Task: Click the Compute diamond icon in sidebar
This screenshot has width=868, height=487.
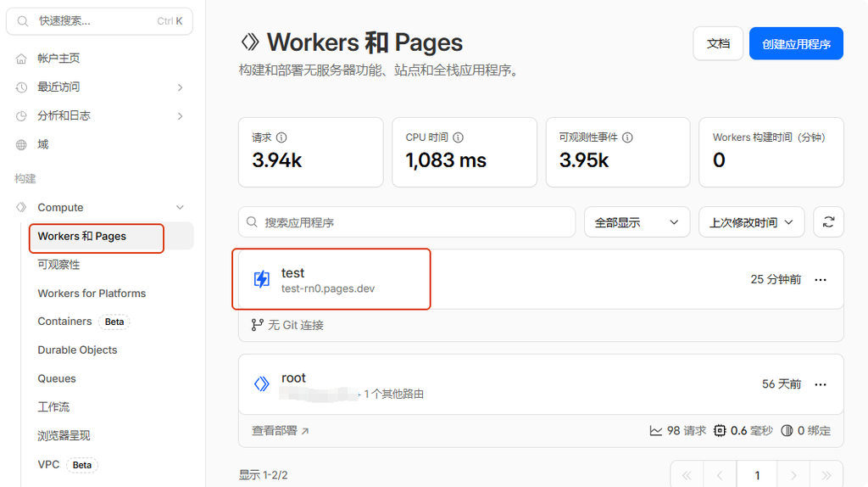Action: coord(21,207)
